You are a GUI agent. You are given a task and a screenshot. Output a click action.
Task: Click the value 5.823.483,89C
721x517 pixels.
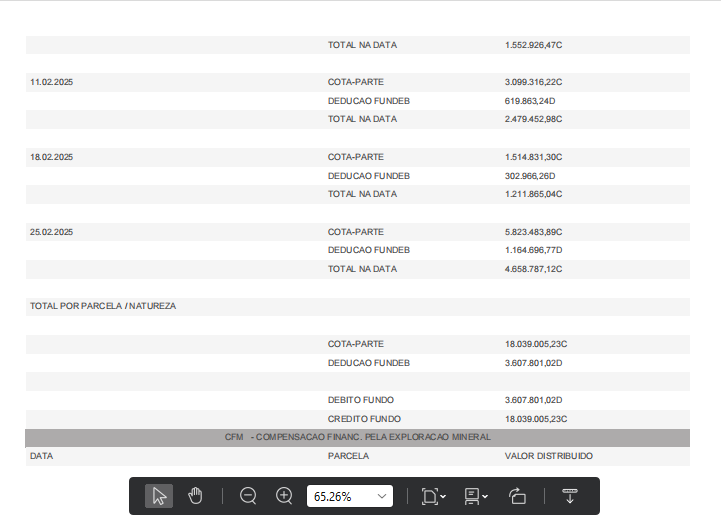coord(534,232)
